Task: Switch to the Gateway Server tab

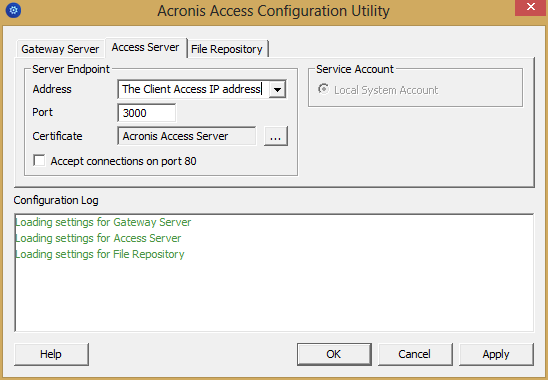Action: [60, 49]
